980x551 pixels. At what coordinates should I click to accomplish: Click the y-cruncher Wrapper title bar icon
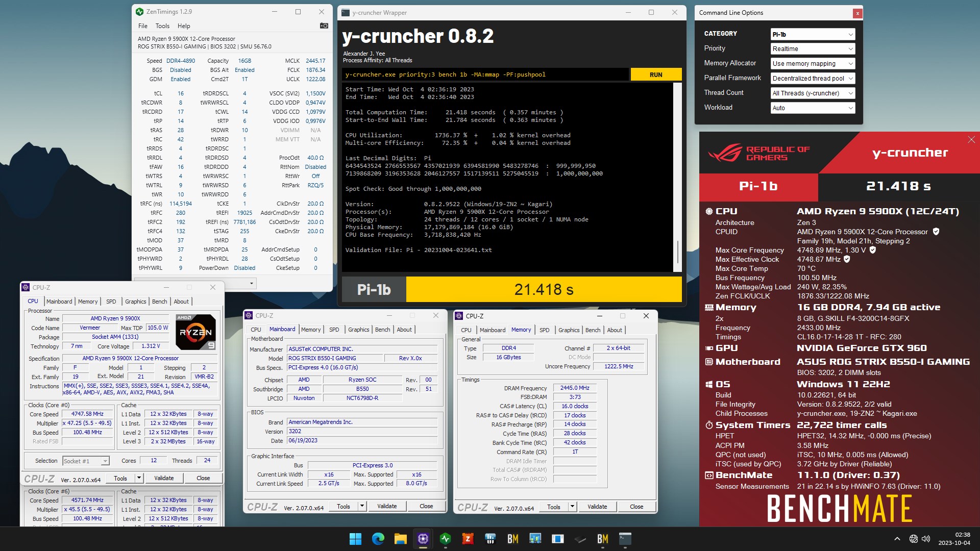(346, 12)
